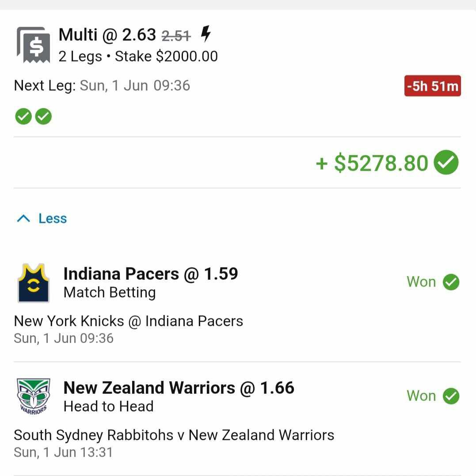Collapse bet details with Less link
476x476 pixels.
click(x=52, y=218)
